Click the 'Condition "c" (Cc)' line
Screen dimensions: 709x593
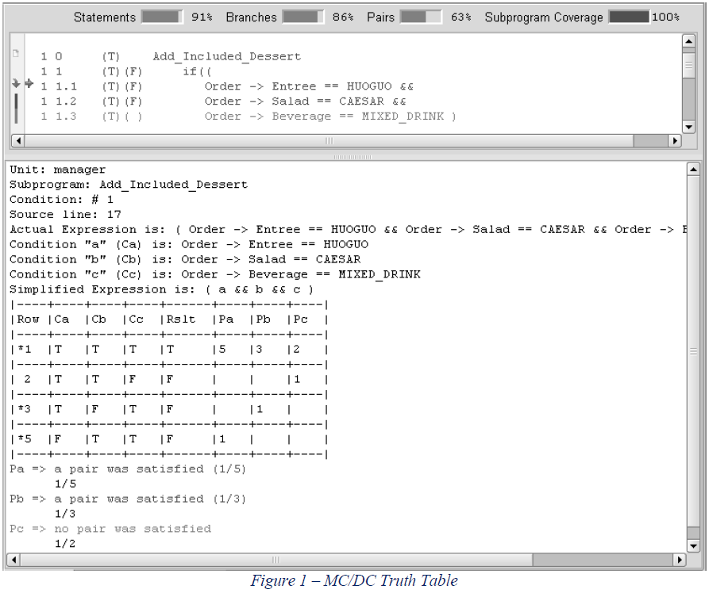point(215,274)
